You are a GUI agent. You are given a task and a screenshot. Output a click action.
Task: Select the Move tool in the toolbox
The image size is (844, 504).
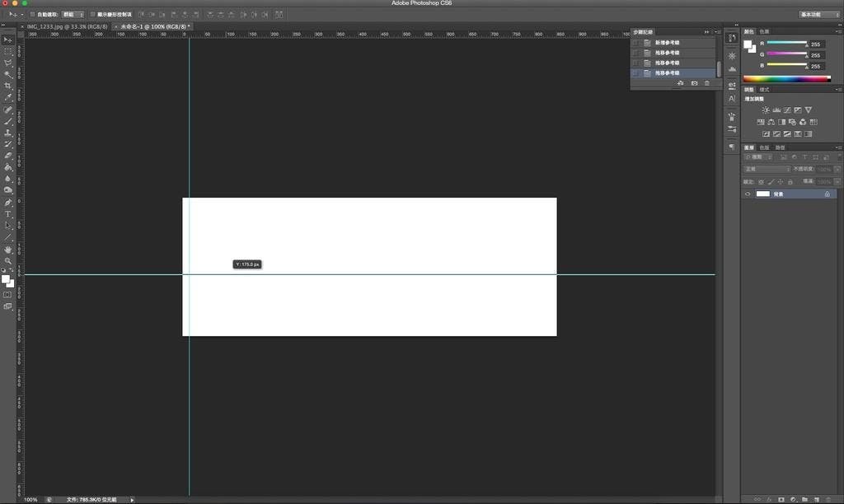[x=8, y=40]
